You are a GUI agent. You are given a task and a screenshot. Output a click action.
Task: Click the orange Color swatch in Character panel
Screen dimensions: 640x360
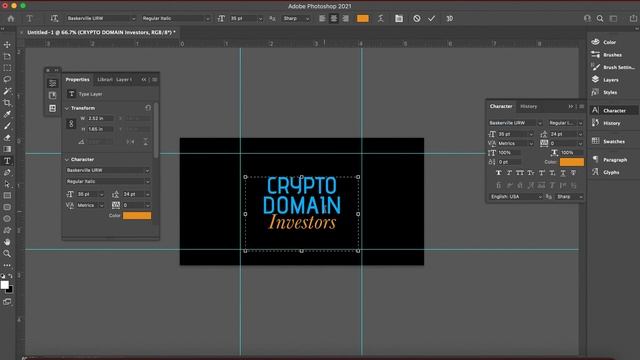tap(571, 162)
